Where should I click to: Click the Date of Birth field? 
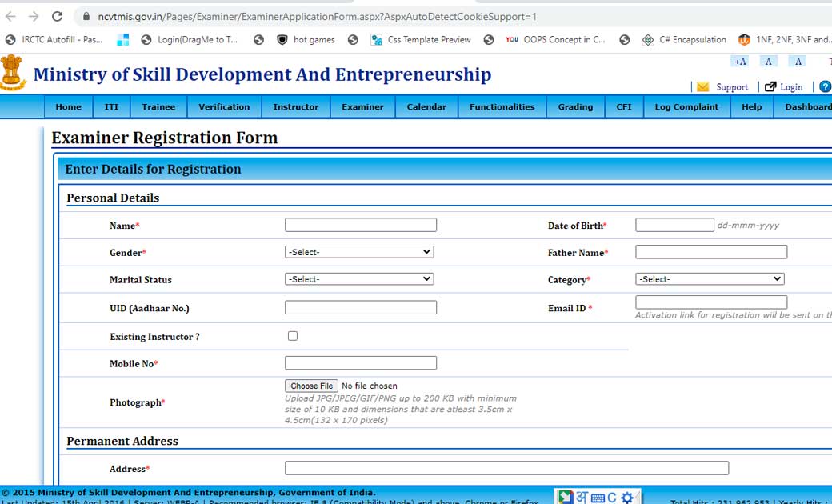[x=674, y=225]
